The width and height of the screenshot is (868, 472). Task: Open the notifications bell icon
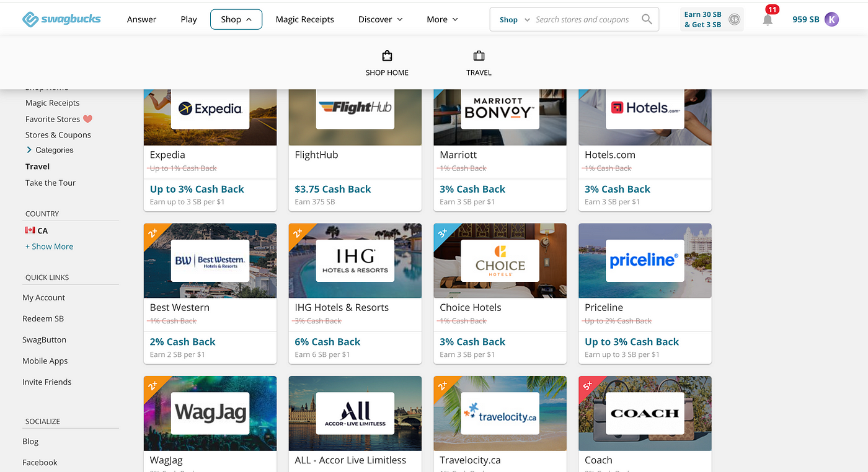tap(768, 20)
